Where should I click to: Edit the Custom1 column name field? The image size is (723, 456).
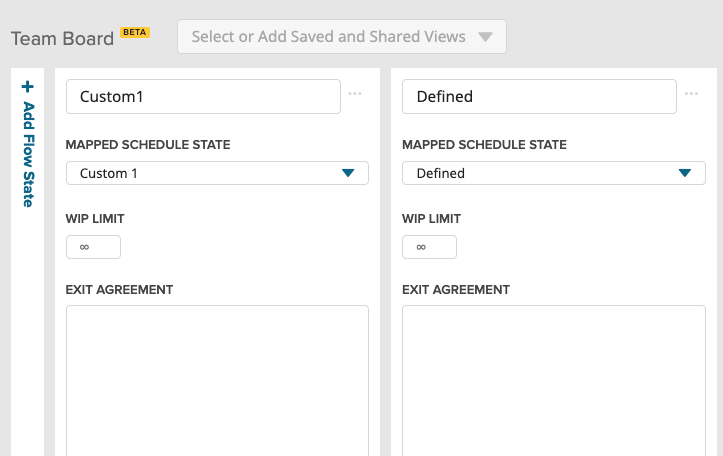[x=203, y=97]
